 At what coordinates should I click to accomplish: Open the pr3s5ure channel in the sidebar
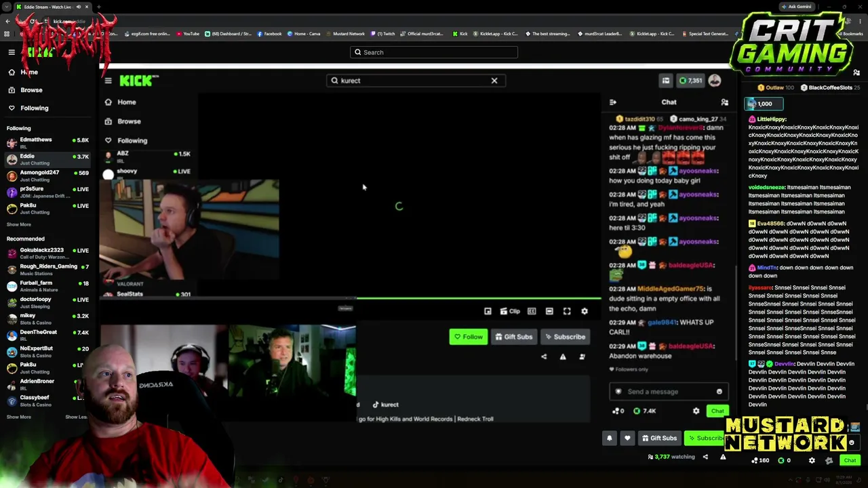click(x=47, y=192)
